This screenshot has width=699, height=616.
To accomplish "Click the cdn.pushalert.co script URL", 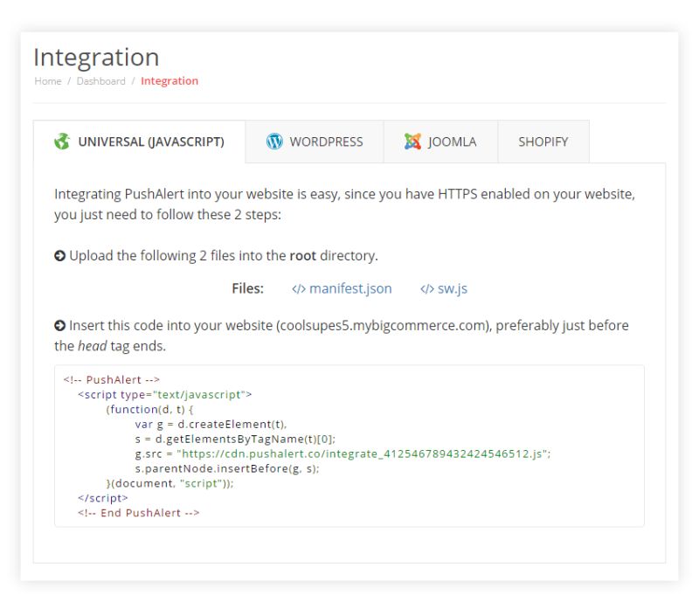I will [362, 453].
